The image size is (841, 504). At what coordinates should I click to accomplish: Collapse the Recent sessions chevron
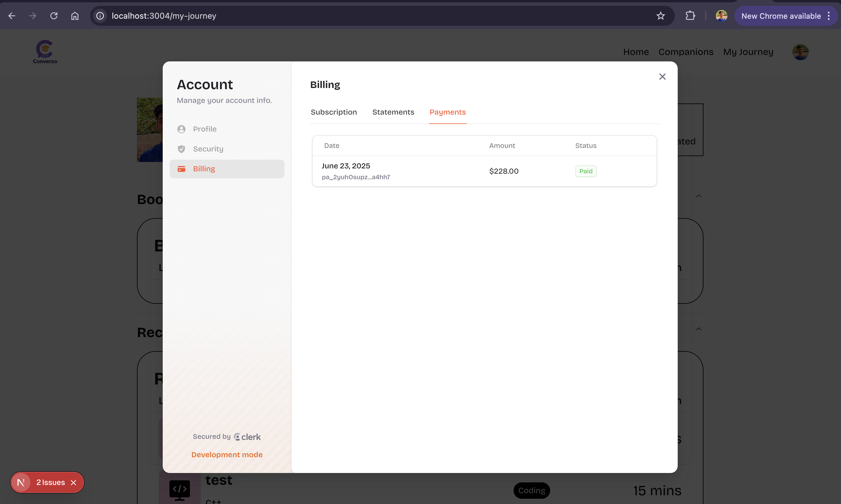click(698, 329)
